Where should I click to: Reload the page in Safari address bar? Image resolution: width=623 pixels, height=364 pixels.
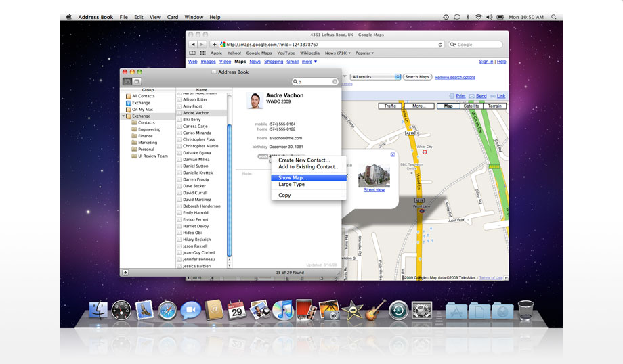[x=441, y=45]
